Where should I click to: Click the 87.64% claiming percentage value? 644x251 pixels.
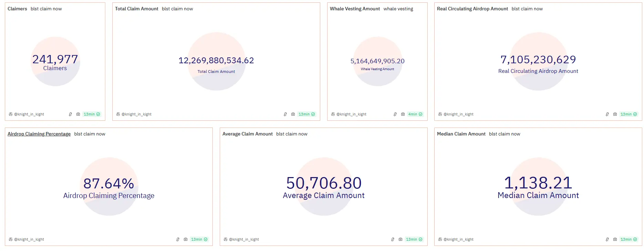(x=109, y=183)
